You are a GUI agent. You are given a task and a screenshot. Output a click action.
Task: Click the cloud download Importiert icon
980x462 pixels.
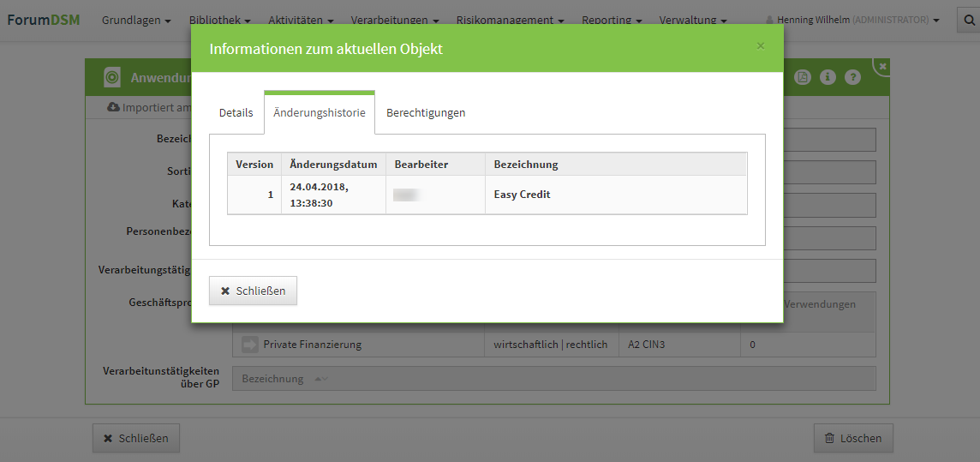(x=113, y=107)
